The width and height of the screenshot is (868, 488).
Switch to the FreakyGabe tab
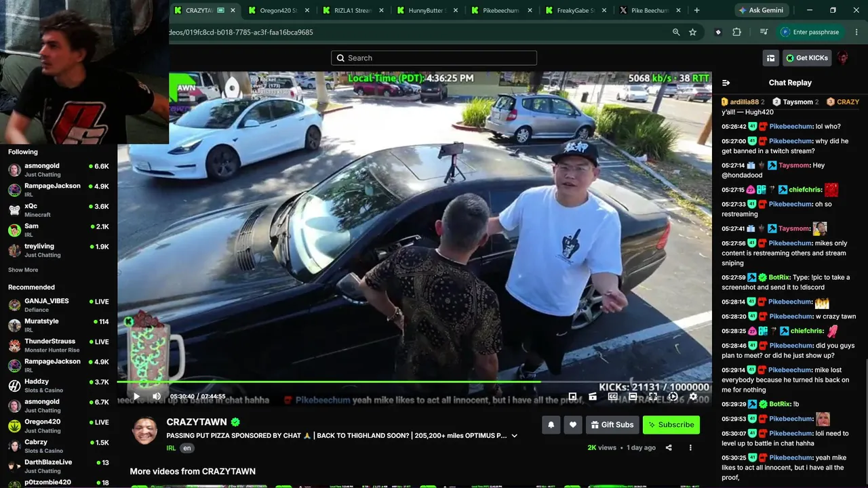coord(576,10)
